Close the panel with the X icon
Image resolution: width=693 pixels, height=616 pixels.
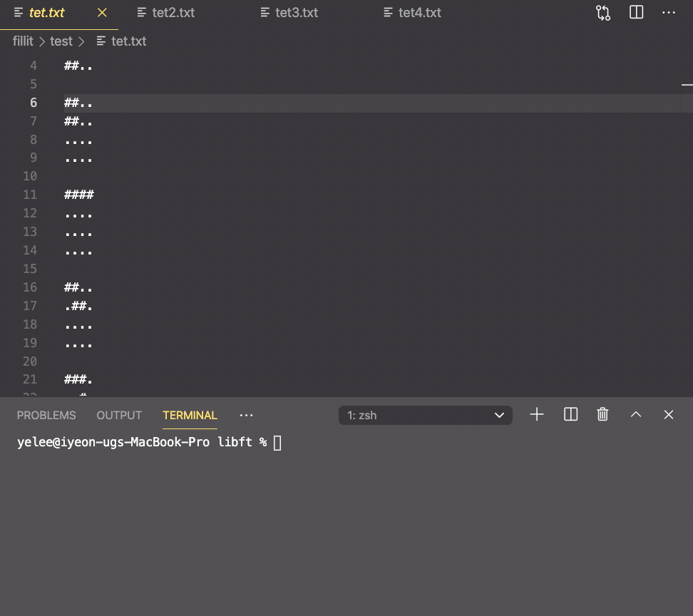[668, 414]
